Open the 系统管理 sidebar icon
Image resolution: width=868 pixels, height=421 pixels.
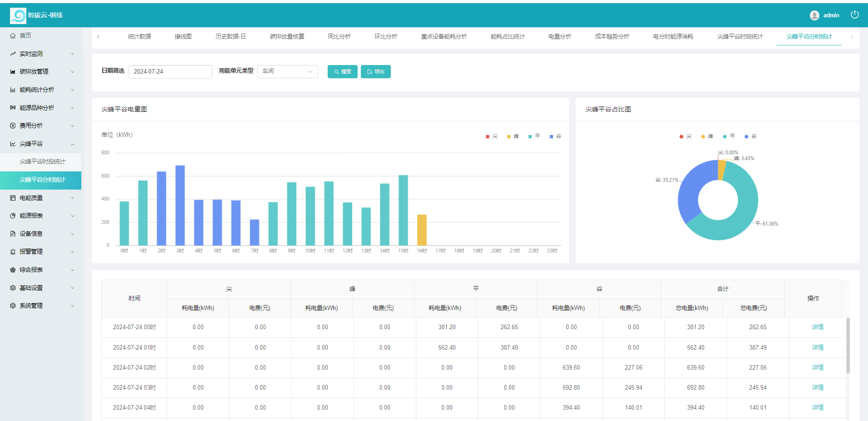coord(13,306)
